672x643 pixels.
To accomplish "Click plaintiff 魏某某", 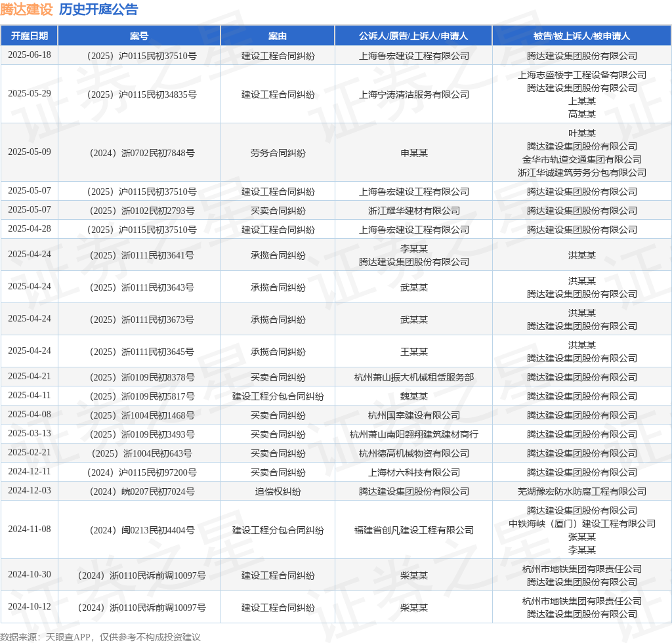I will click(x=414, y=396).
